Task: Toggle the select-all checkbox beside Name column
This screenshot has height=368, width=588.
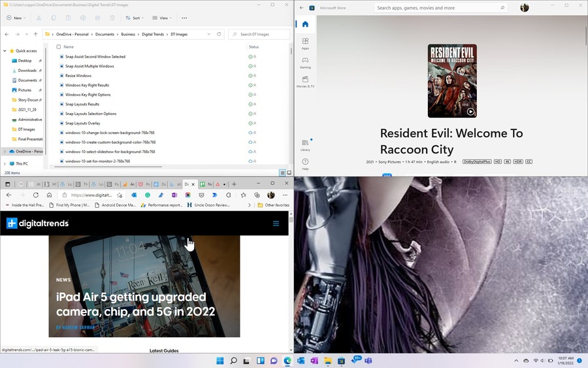Action: pos(59,47)
